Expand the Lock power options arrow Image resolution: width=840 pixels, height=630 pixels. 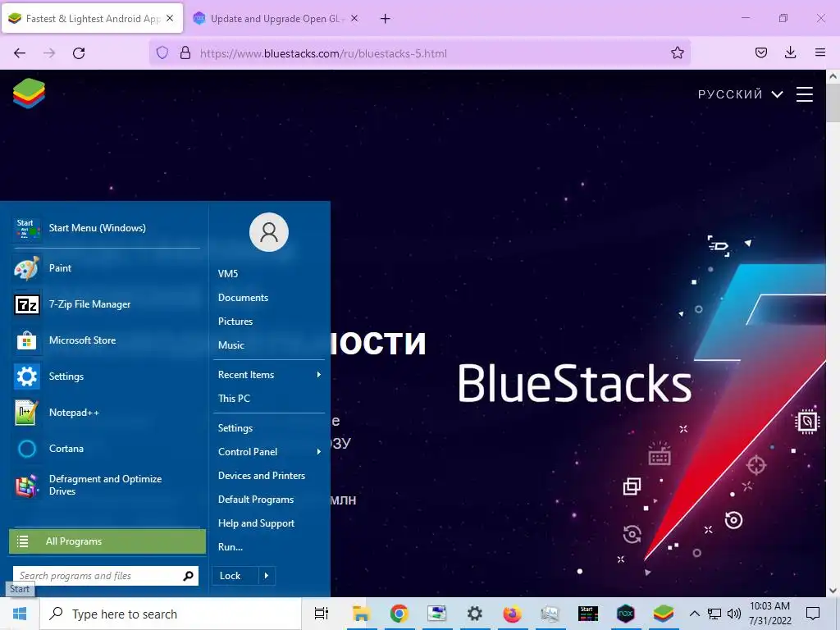point(267,576)
